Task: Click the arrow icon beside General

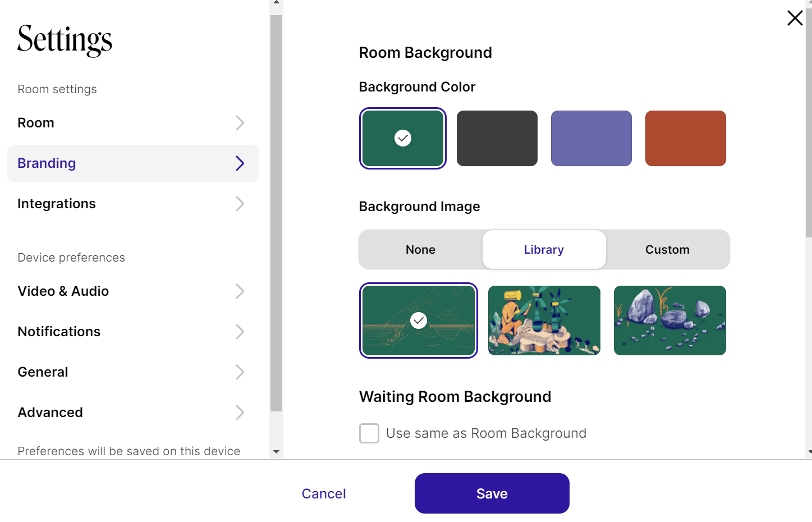Action: 240,372
